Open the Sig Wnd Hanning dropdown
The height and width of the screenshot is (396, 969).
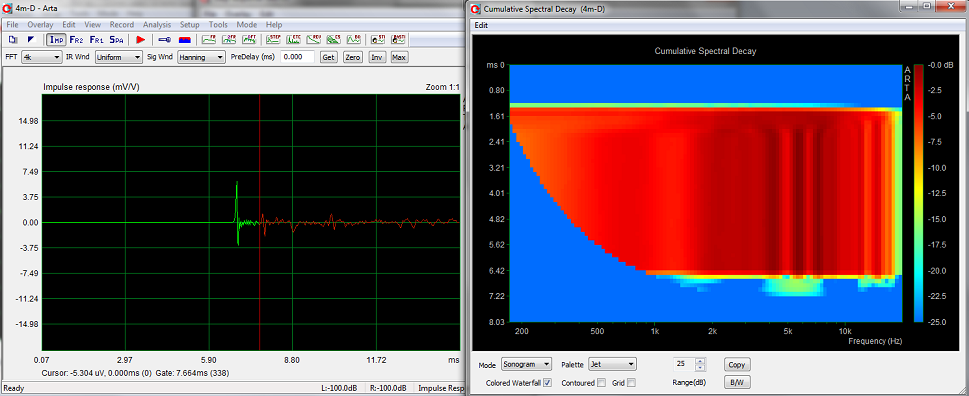click(201, 57)
